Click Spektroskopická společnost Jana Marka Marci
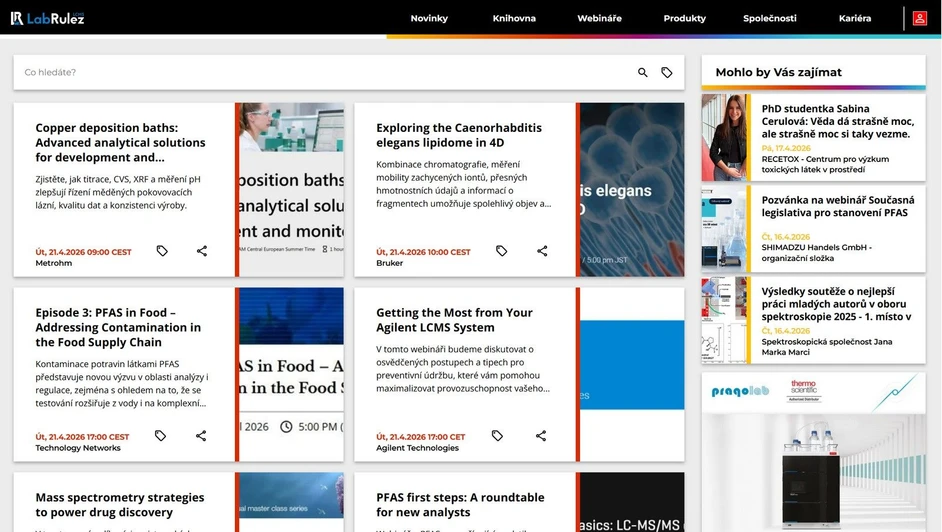Image resolution: width=942 pixels, height=532 pixels. (827, 346)
